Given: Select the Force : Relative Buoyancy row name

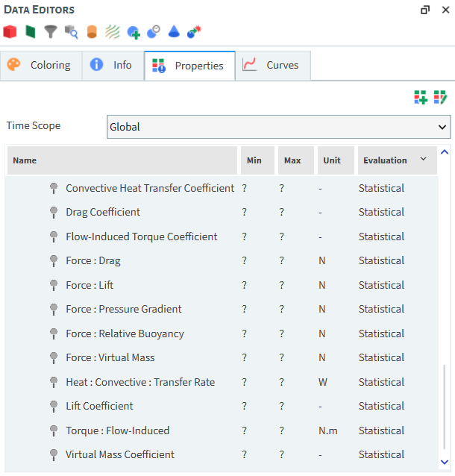Looking at the screenshot, I should (x=125, y=334).
